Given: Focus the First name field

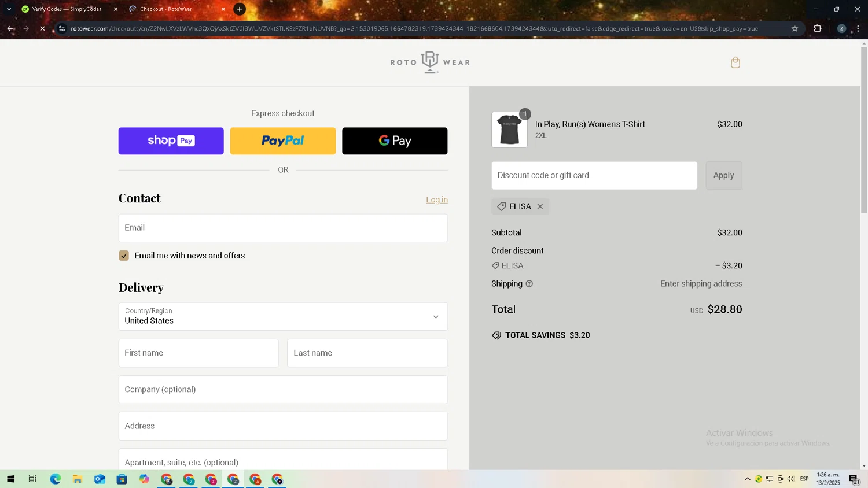Looking at the screenshot, I should click(198, 353).
